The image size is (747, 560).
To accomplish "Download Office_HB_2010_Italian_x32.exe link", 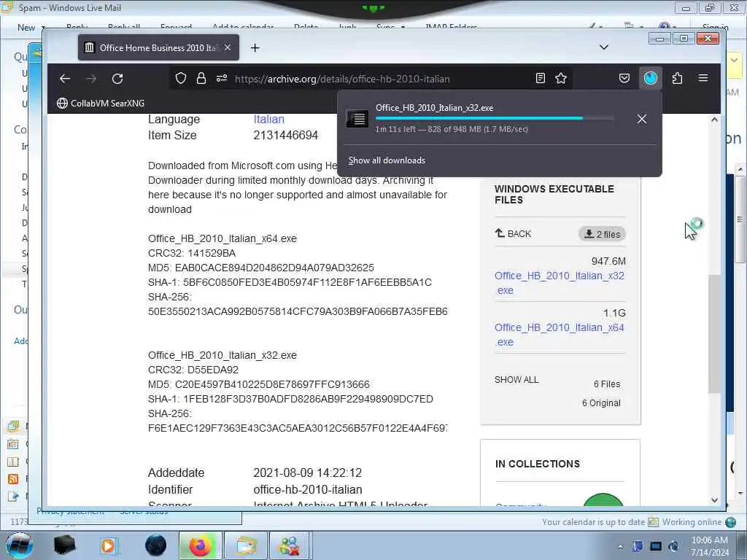I will [560, 283].
